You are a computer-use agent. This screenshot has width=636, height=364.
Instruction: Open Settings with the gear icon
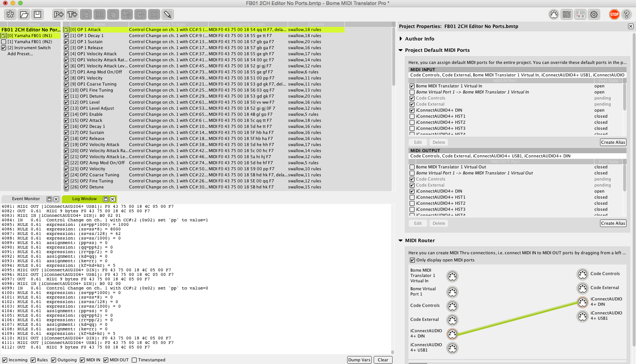point(594,14)
